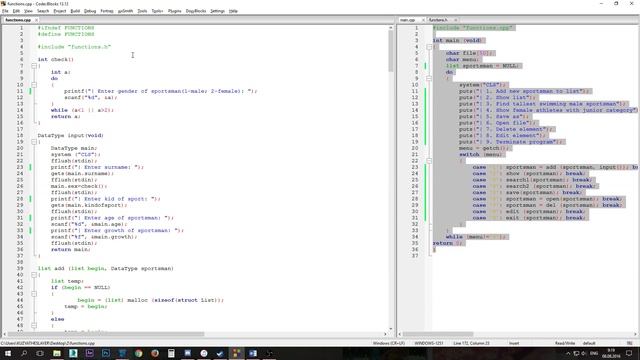Click the left editor scroll-right arrow
The height and width of the screenshot is (360, 640).
pyautogui.click(x=385, y=334)
